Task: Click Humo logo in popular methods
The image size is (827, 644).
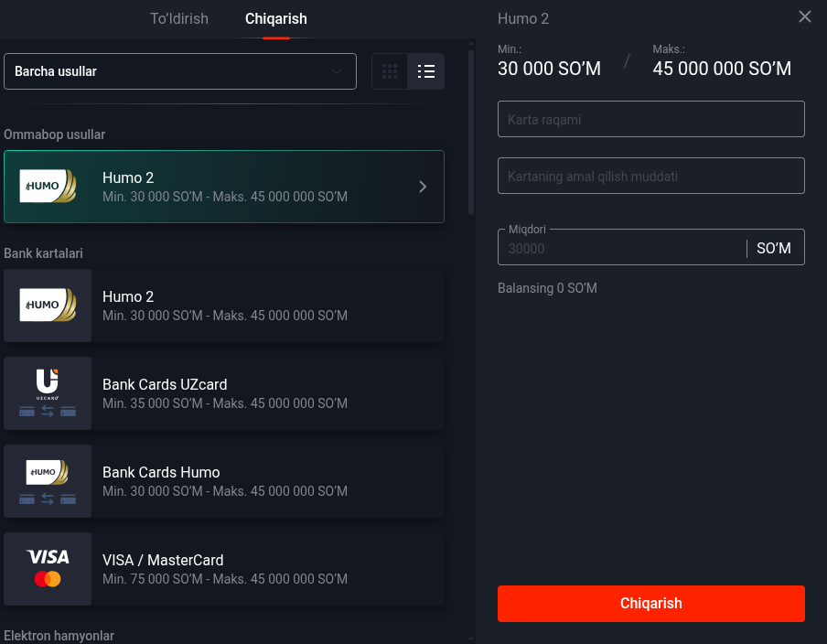Action: [x=48, y=187]
